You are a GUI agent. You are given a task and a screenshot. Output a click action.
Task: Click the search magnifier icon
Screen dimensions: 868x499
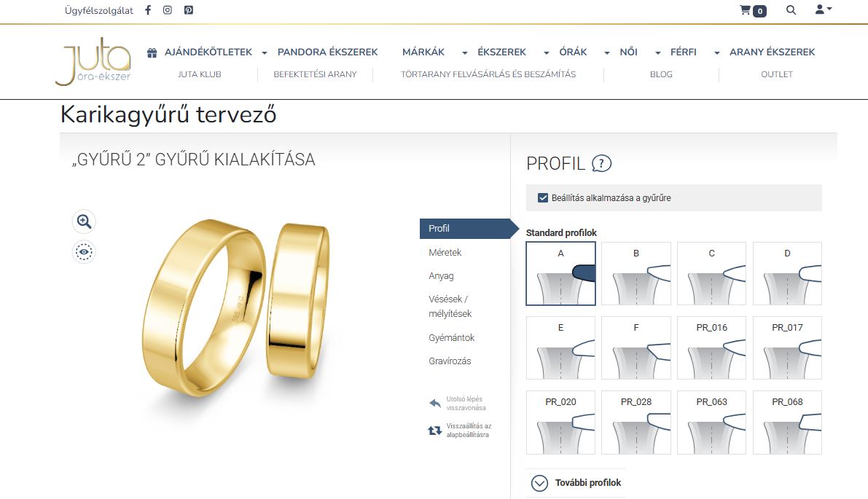791,10
